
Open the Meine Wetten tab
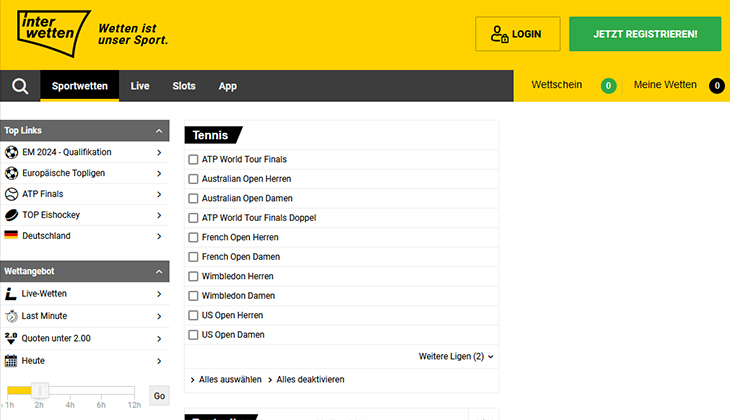[665, 85]
